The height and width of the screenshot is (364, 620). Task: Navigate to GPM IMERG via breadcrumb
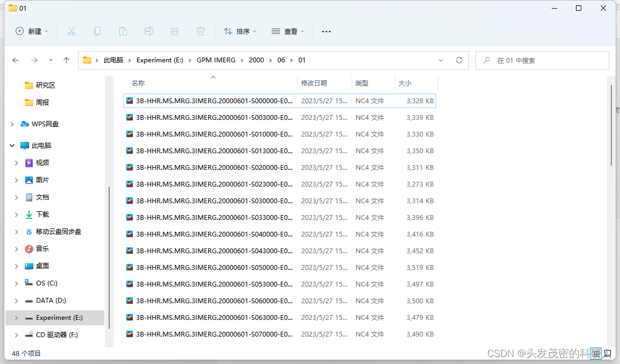click(216, 60)
